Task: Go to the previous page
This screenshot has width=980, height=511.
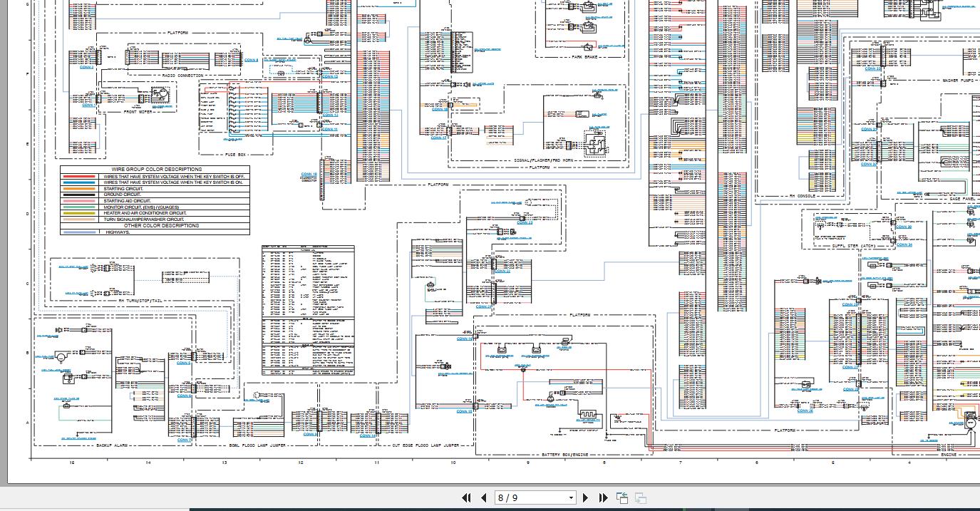Action: [x=483, y=498]
